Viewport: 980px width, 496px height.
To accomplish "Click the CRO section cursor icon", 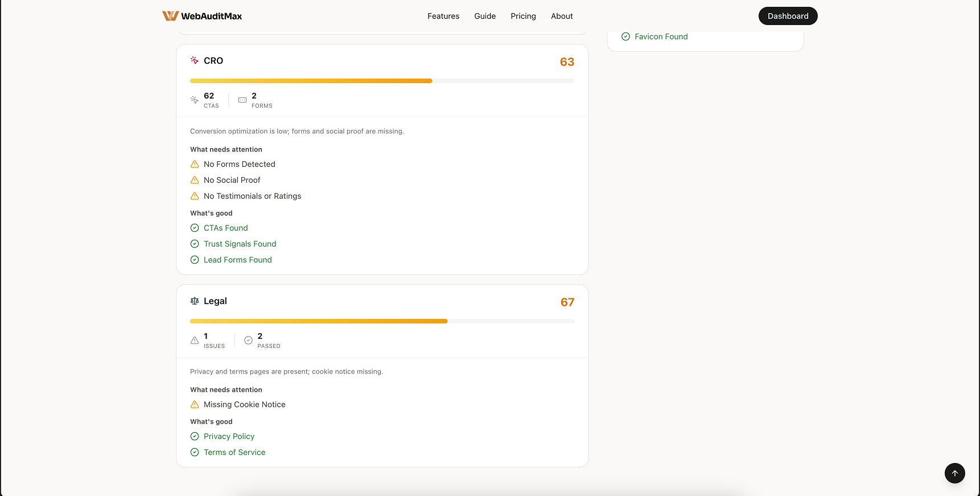I will [x=195, y=60].
